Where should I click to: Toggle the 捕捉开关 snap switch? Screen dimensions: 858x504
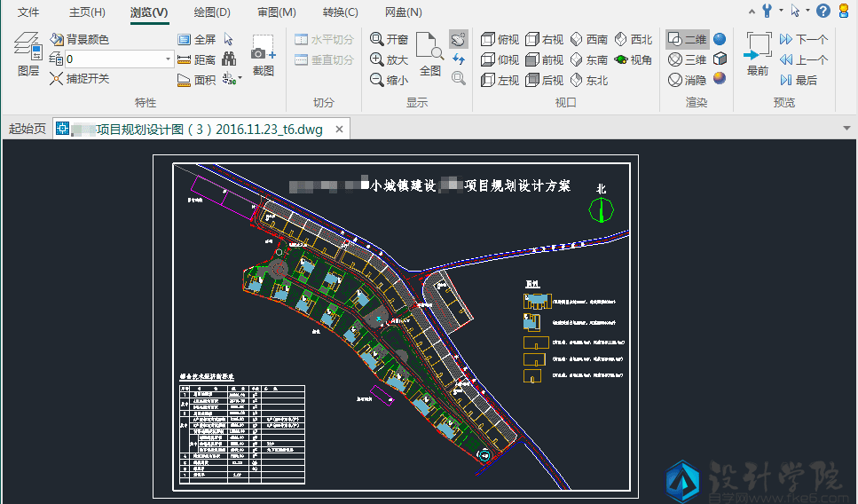[x=79, y=79]
